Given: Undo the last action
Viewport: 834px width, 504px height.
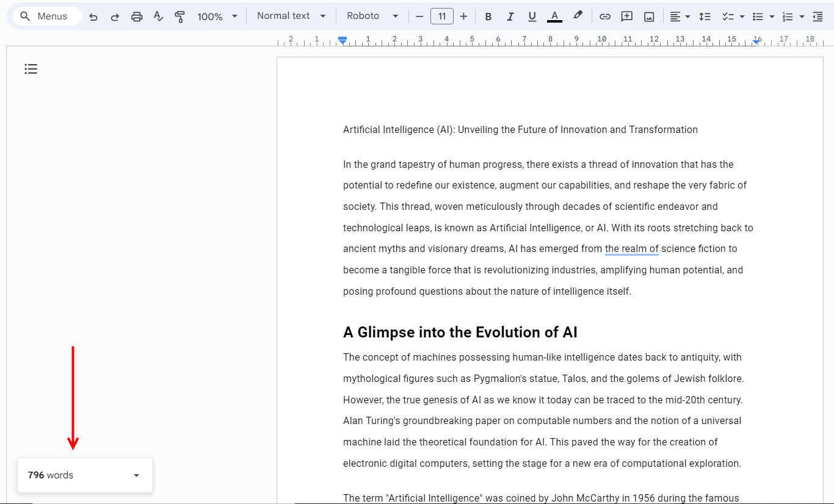Looking at the screenshot, I should pyautogui.click(x=93, y=16).
